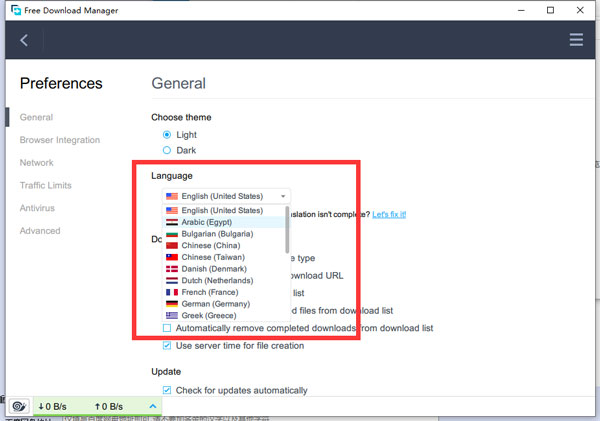
Task: Maximize the Free Download Manager window
Action: (550, 10)
